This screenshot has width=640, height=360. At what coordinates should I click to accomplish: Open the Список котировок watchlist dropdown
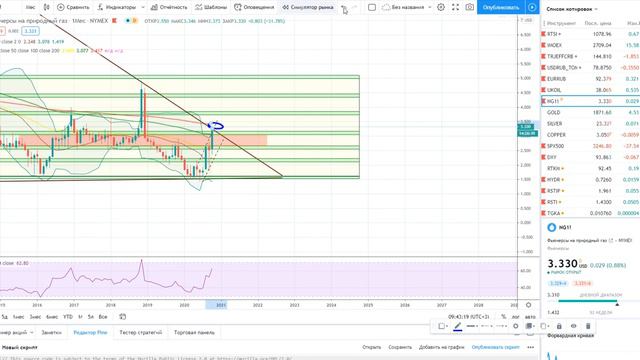coord(572,9)
